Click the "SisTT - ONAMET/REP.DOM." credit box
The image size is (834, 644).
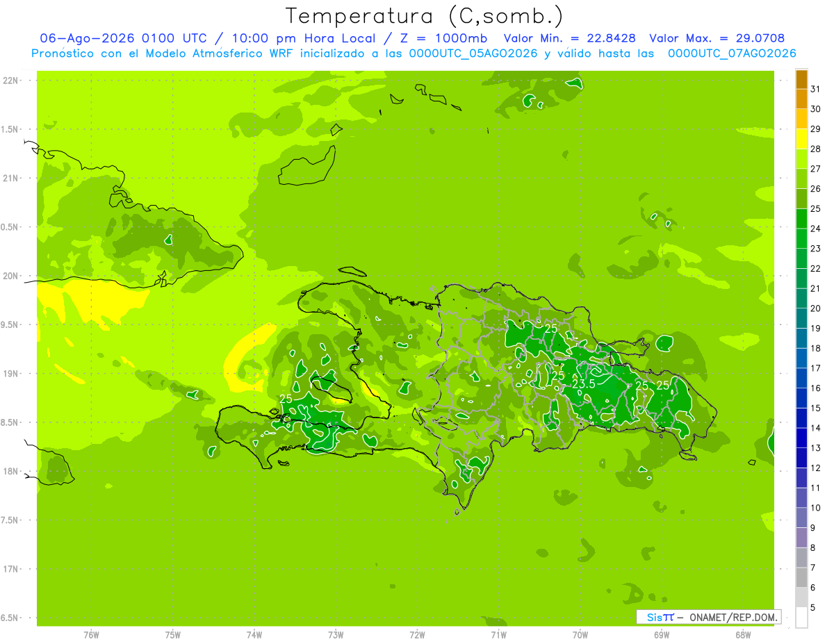tap(708, 617)
